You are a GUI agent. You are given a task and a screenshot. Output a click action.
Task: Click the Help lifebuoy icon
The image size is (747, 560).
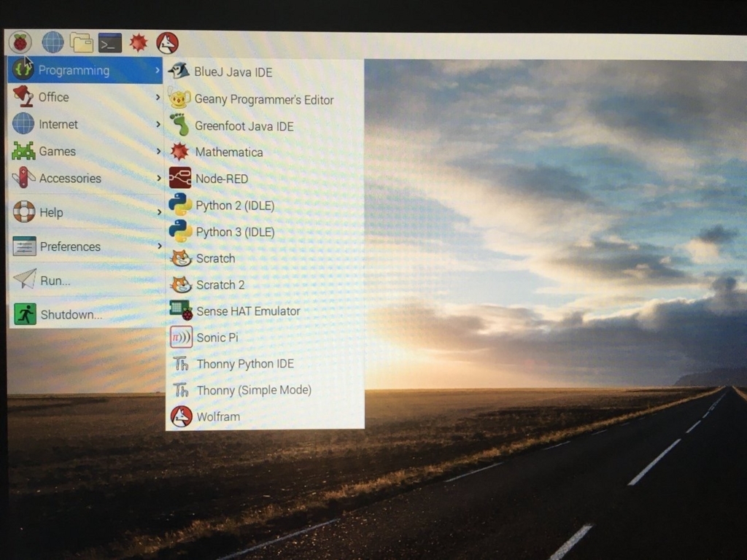(24, 211)
